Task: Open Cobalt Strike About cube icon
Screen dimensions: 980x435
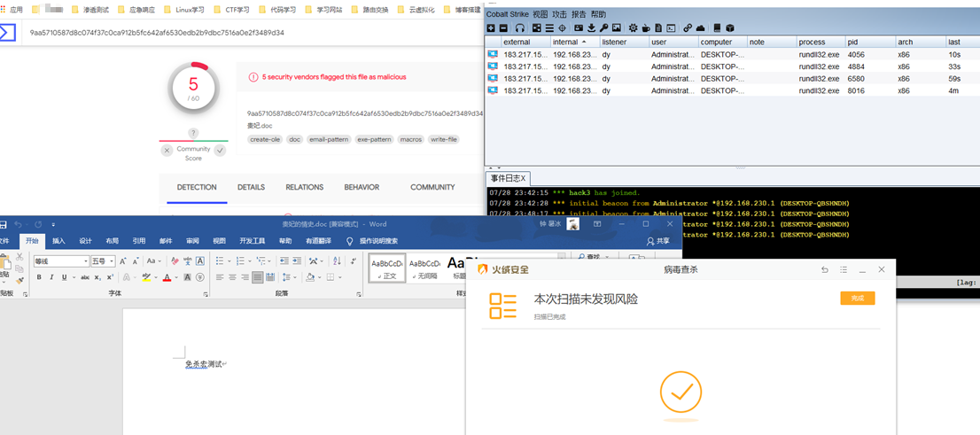Action: click(x=729, y=28)
